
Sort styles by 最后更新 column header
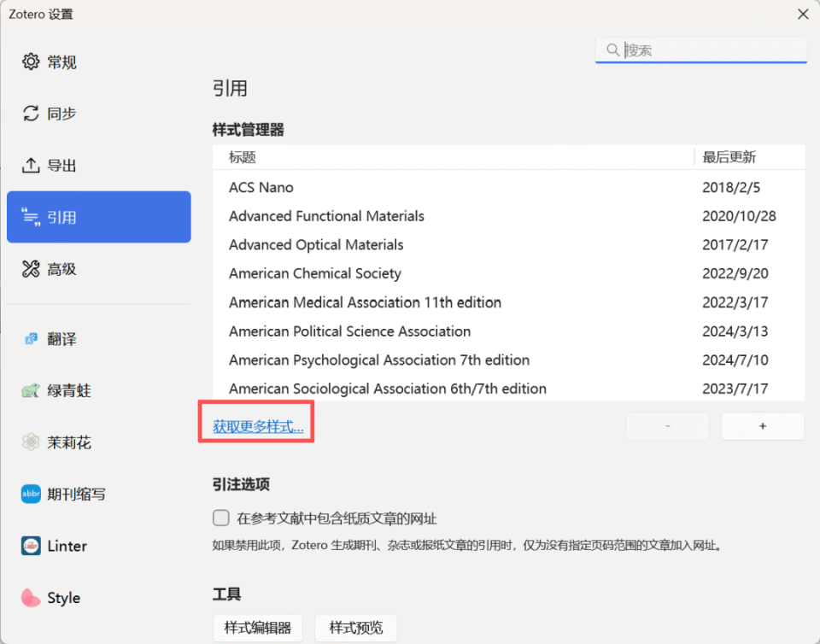click(x=750, y=157)
